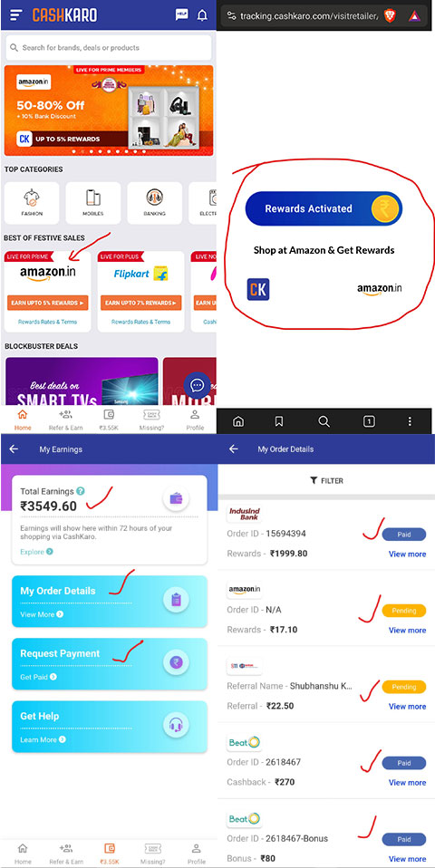Viewport: 435px width, 868px height.
Task: Open the browser three-dot menu
Action: click(x=410, y=422)
